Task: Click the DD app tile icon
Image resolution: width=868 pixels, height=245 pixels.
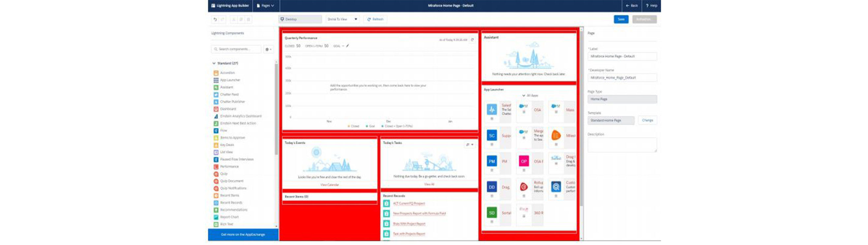Action: coord(492,187)
